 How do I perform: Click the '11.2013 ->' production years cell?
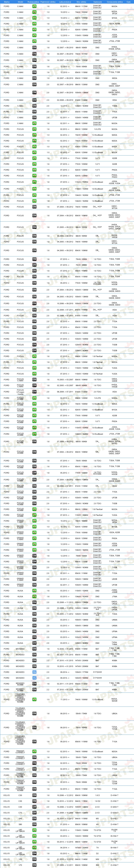(65, 699)
